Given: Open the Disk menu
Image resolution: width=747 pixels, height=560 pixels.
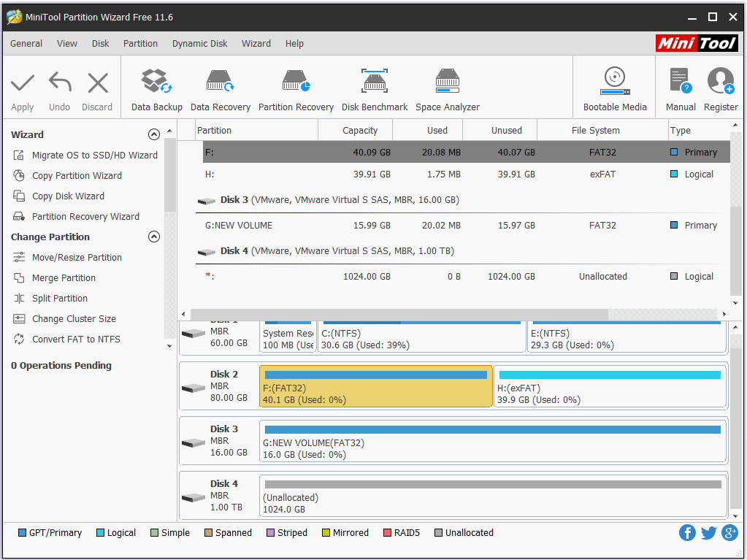Looking at the screenshot, I should pyautogui.click(x=101, y=44).
